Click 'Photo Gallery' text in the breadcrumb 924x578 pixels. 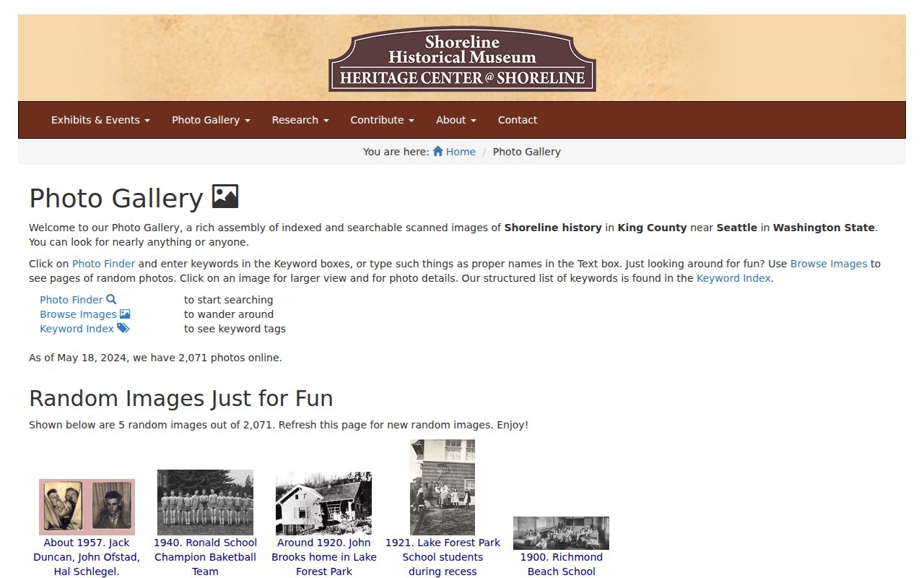point(527,152)
